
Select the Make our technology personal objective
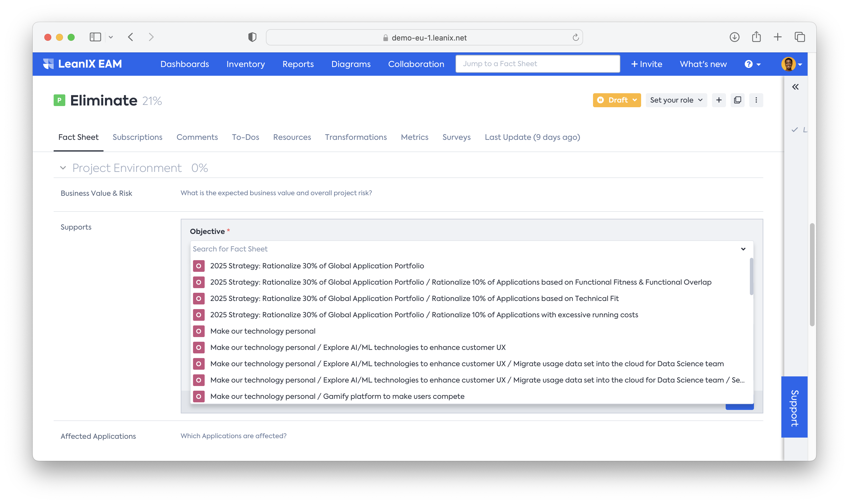262,331
